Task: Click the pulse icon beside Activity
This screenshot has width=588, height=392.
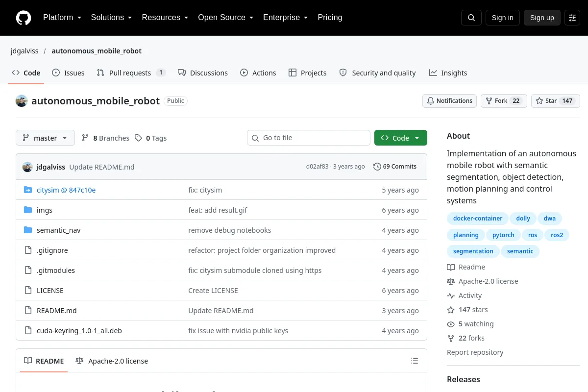Action: (451, 295)
